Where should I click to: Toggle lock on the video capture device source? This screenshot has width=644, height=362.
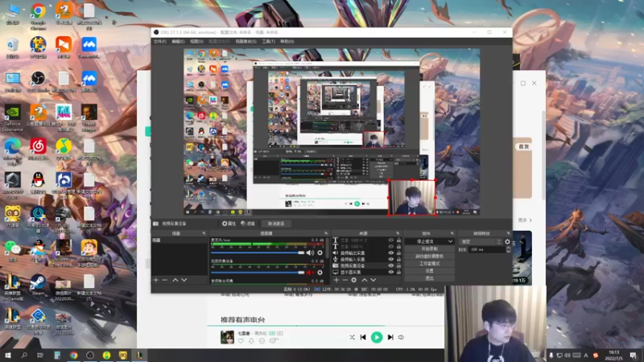[x=398, y=265]
